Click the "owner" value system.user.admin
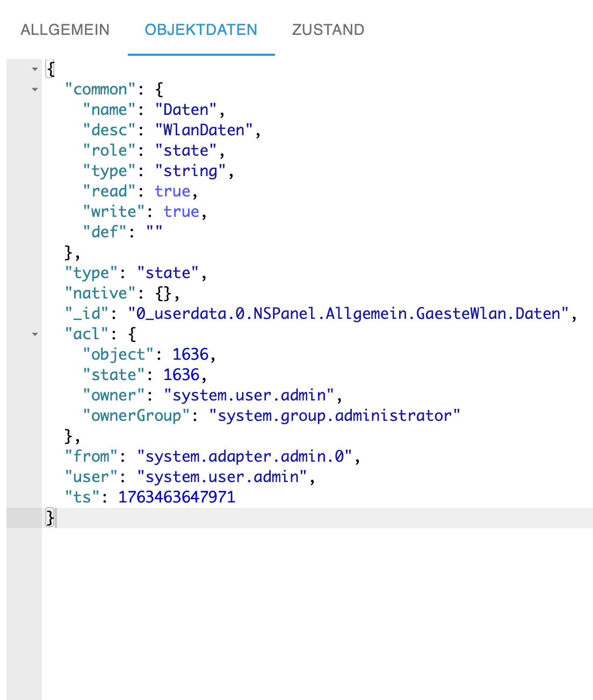 [249, 395]
